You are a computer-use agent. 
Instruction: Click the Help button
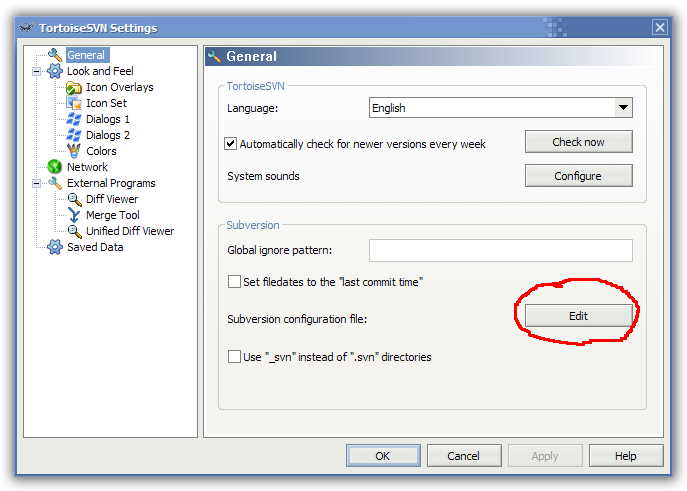[626, 456]
